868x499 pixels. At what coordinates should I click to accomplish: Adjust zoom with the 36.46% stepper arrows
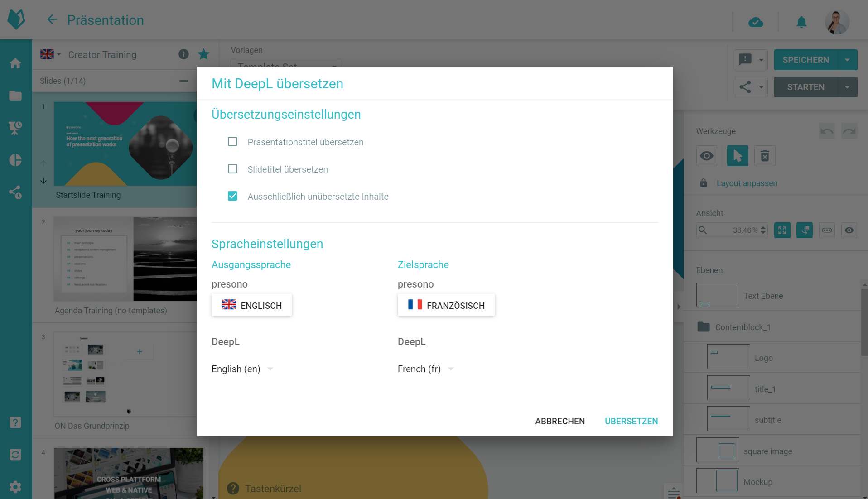click(763, 230)
